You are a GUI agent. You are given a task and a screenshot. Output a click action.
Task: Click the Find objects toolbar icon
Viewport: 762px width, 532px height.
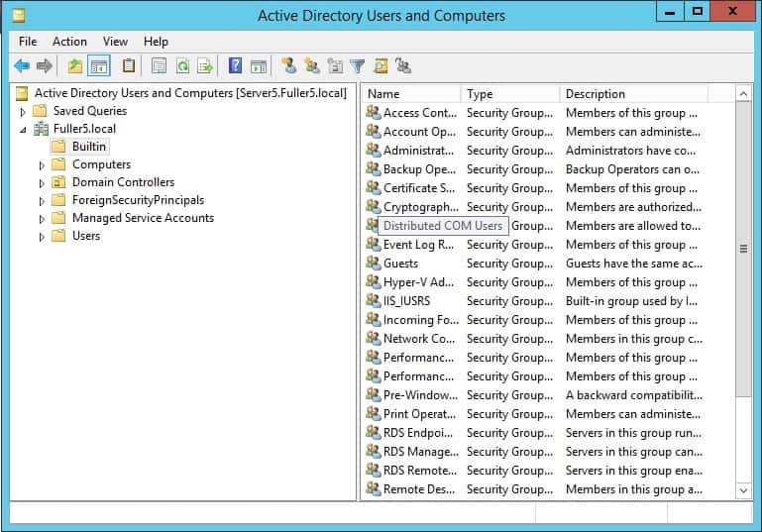(381, 65)
